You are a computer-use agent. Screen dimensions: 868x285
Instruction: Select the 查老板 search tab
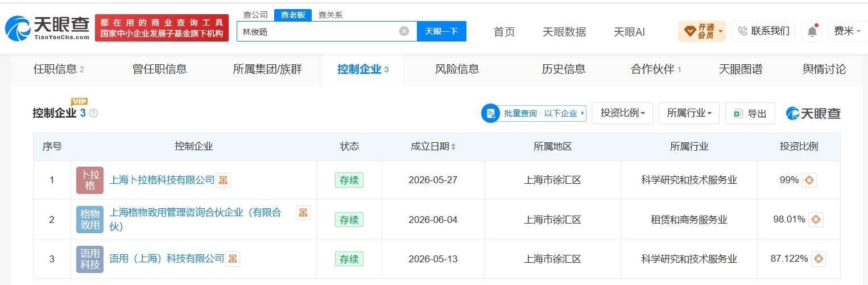click(294, 15)
